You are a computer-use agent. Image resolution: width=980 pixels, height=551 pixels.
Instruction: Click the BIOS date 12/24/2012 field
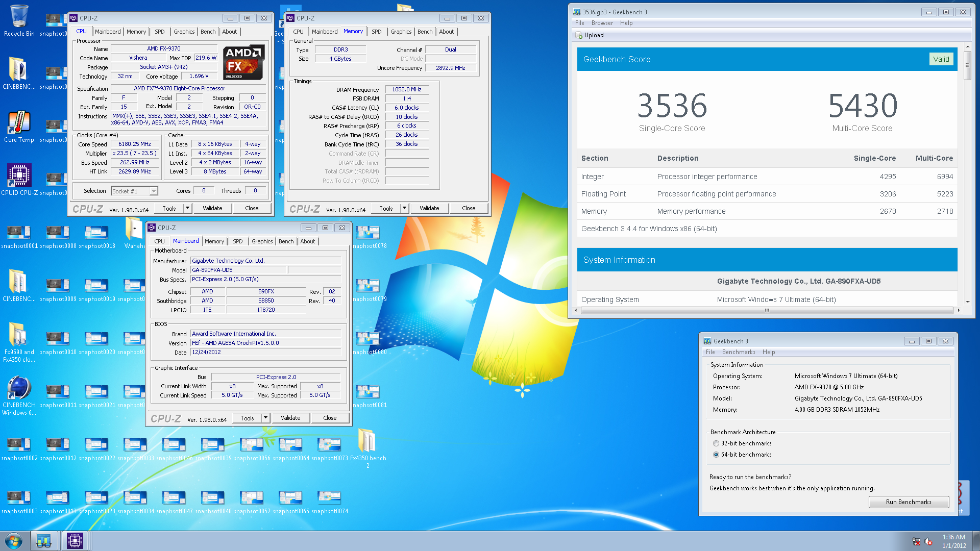265,352
